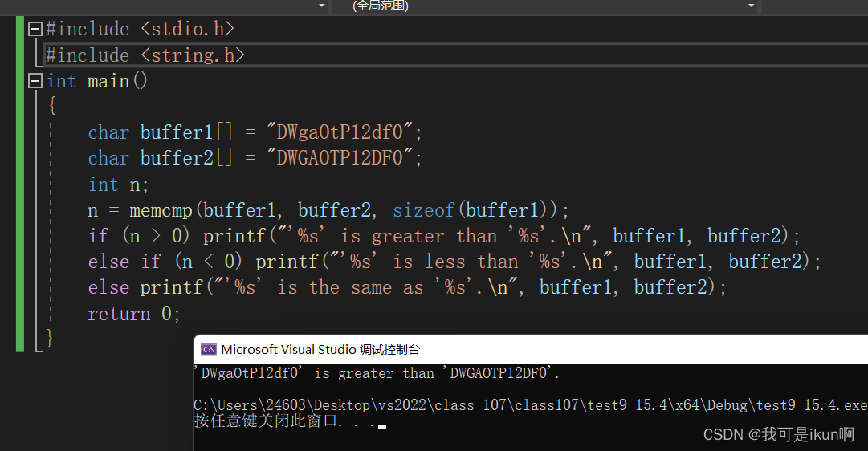The width and height of the screenshot is (868, 451).
Task: Click the 'is the same as' printf line
Action: point(407,287)
